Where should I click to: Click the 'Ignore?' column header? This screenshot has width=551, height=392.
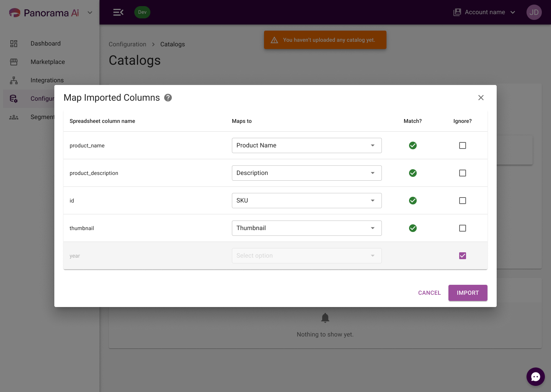click(463, 121)
